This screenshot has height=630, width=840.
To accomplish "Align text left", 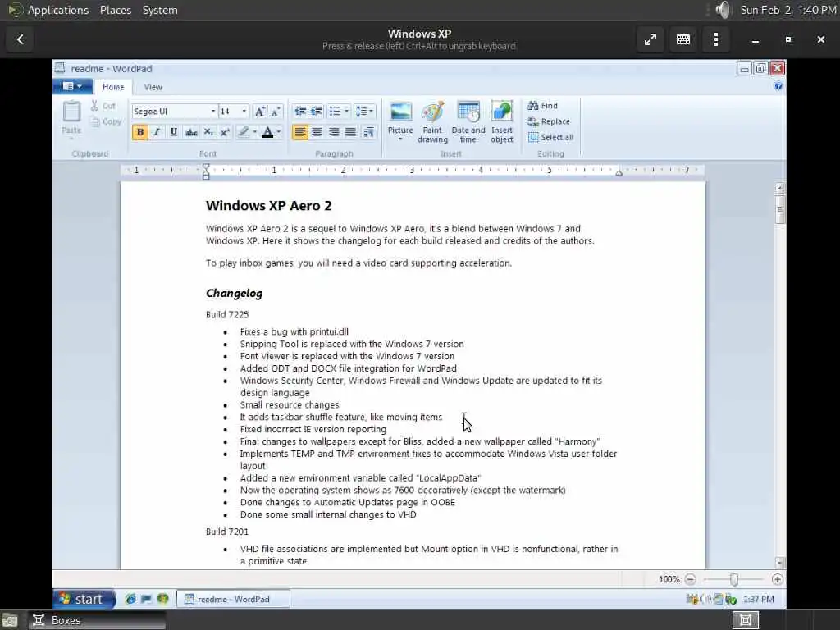I will pyautogui.click(x=300, y=132).
